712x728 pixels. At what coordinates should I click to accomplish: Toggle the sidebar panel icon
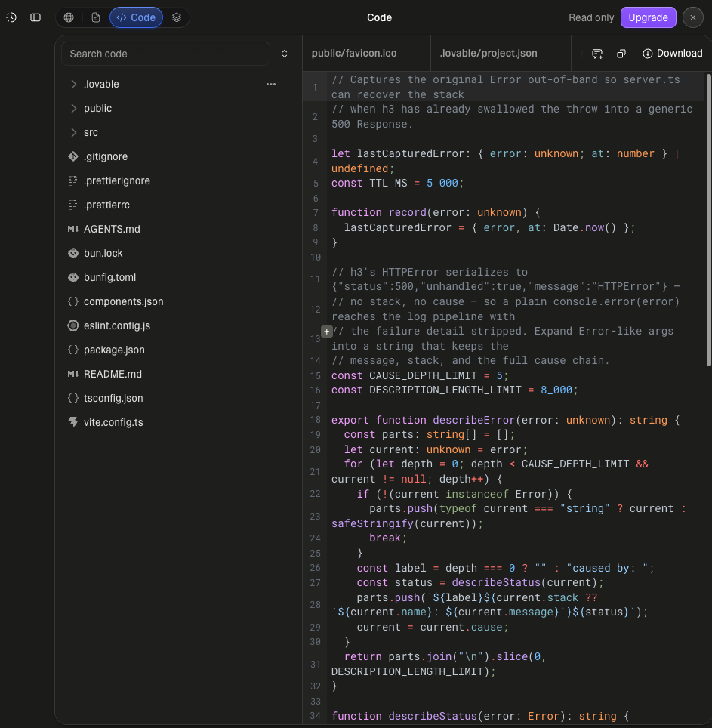[x=35, y=17]
